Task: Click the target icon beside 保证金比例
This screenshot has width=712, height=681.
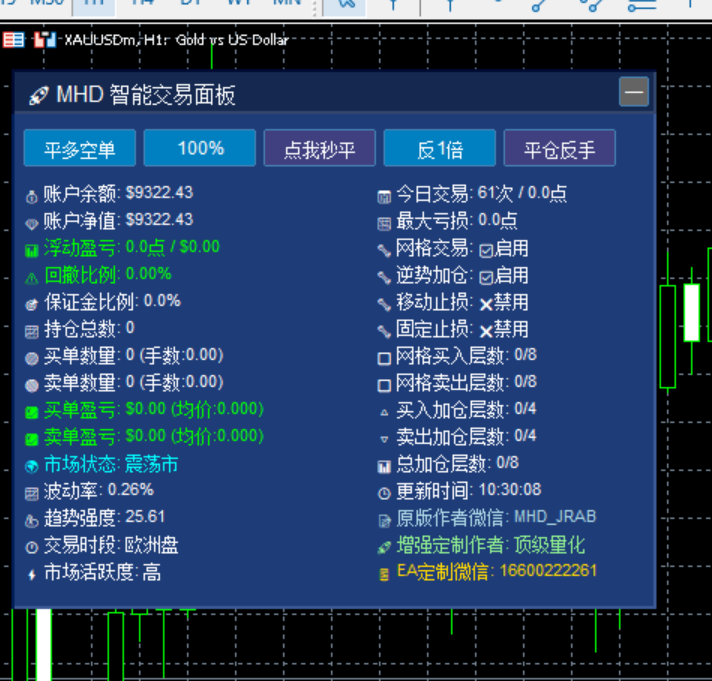Action: point(32,305)
